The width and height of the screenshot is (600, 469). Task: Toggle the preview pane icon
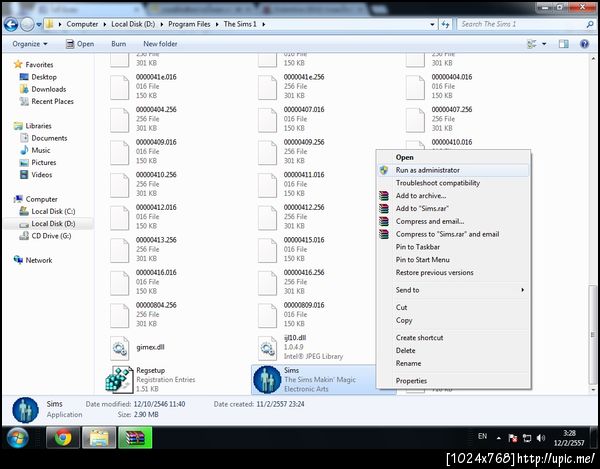pos(563,44)
